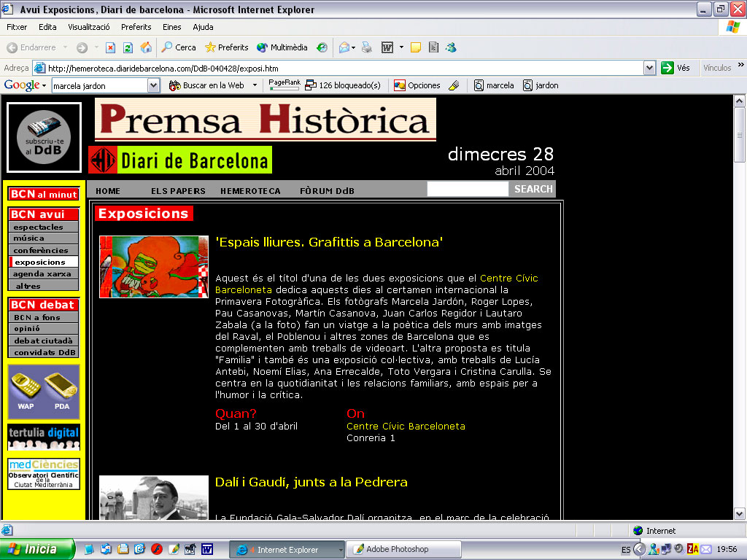Expand the address bar URL dropdown

pyautogui.click(x=649, y=68)
